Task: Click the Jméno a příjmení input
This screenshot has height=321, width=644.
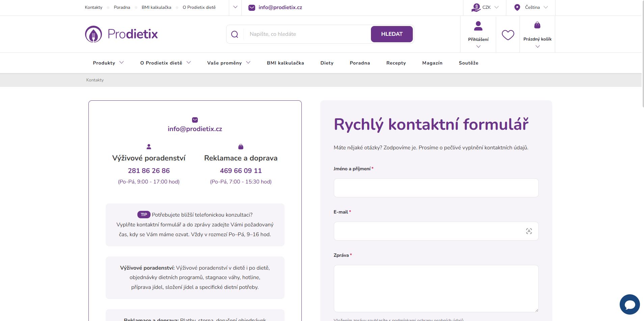Action: 436,188
